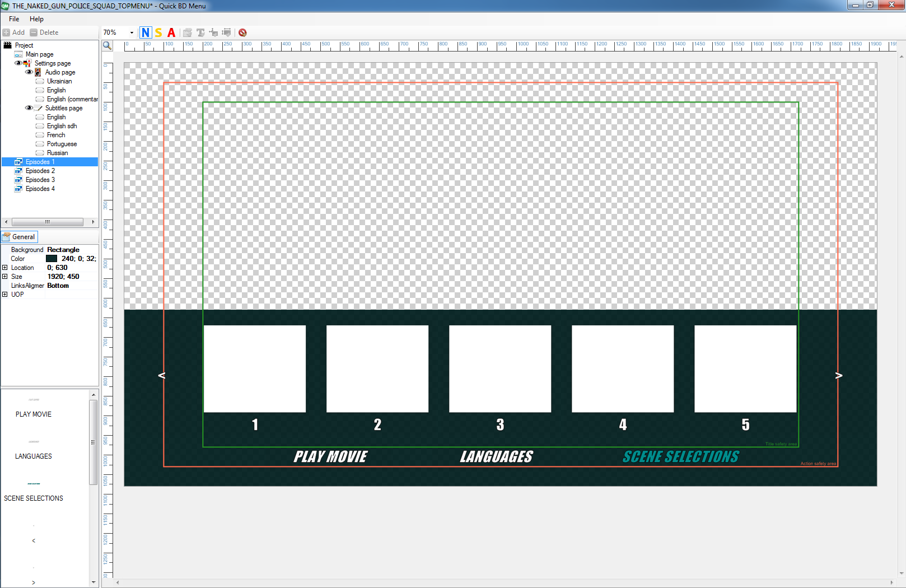Viewport: 906px width, 588px height.
Task: Select thumbnail placeholder 5 on canvas
Action: 745,369
